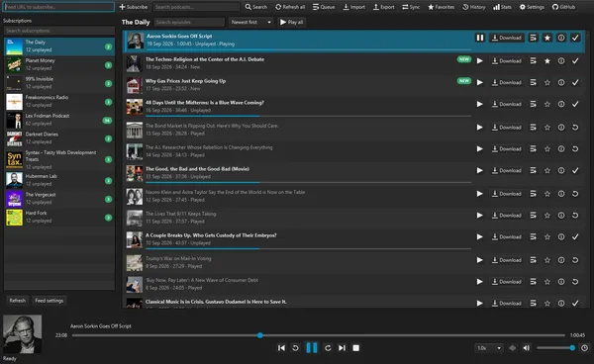Select the Hard Fork subscription
This screenshot has height=364, width=594.
[59, 218]
